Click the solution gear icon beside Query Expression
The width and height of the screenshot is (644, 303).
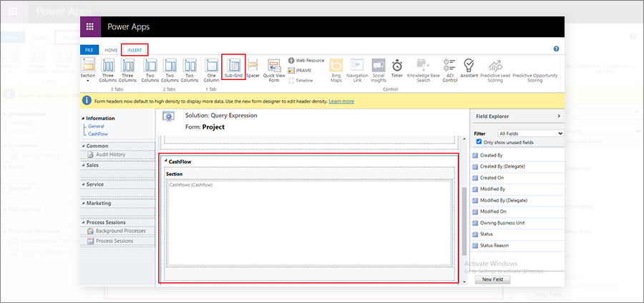(x=167, y=116)
